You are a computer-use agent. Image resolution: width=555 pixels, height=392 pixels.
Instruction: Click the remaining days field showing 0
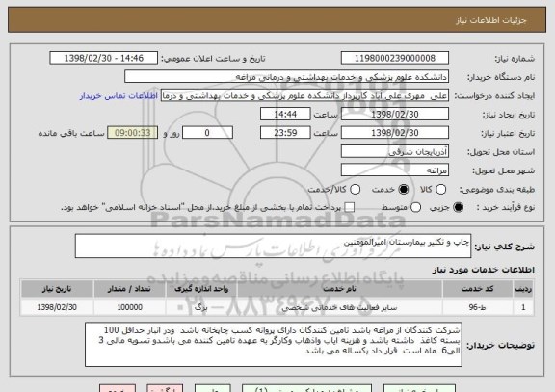[x=207, y=133]
